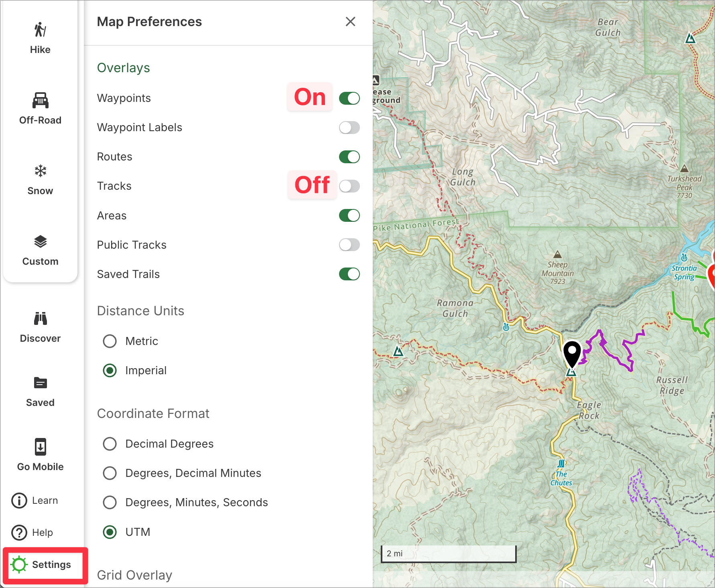Image resolution: width=715 pixels, height=588 pixels.
Task: Click the black location pin on map
Action: (572, 353)
